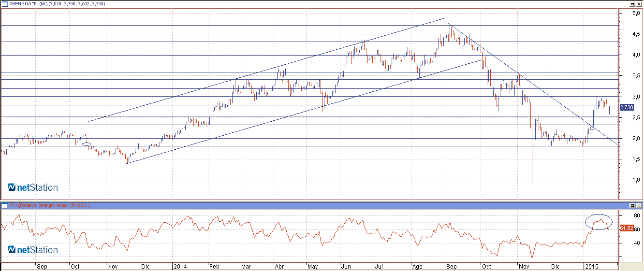Click the RSI 80 level axis label
Screen dimensions: 644x271
(x=637, y=216)
